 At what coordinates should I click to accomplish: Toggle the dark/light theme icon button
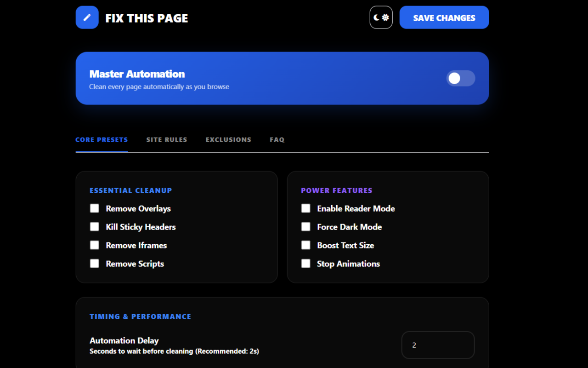point(381,17)
